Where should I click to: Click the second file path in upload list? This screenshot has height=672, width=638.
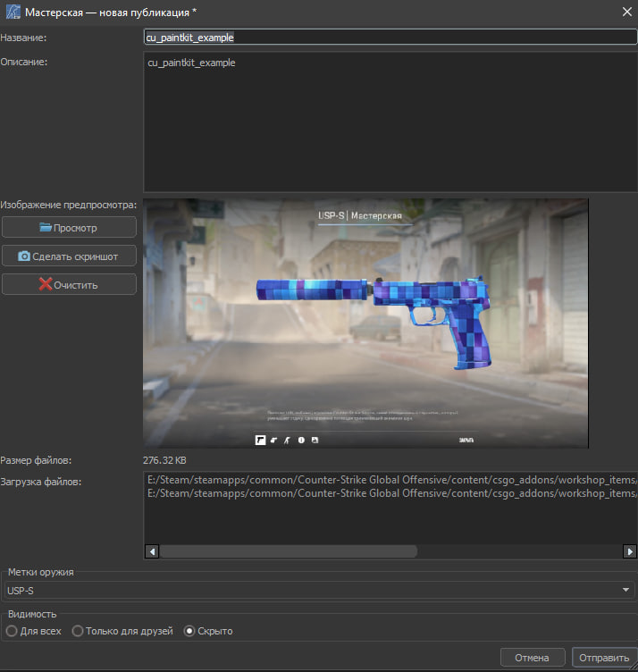pyautogui.click(x=391, y=493)
